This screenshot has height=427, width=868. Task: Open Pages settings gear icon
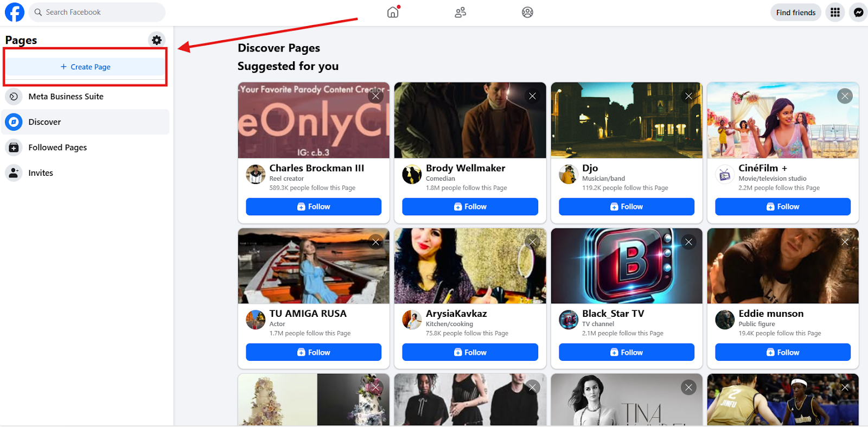point(157,40)
